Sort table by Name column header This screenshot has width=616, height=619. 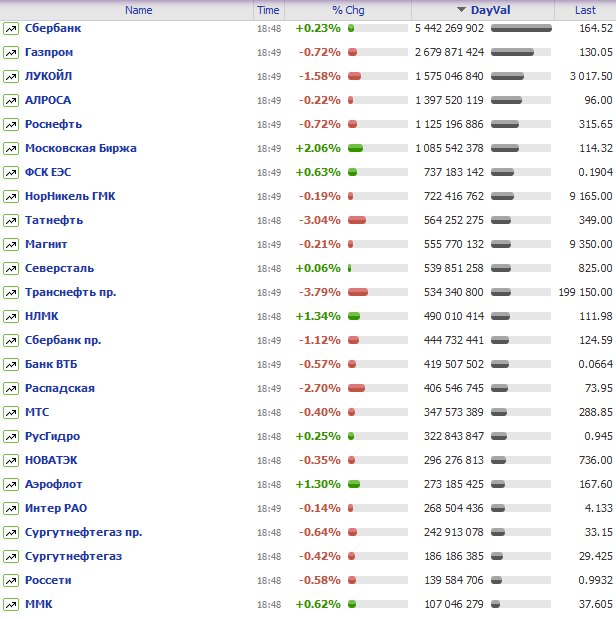pos(139,10)
